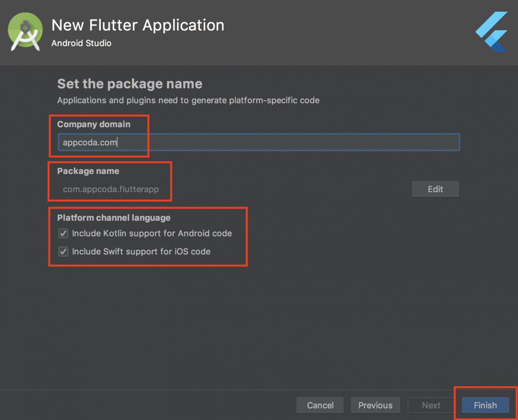Screen dimensions: 518x420
Task: Click the Flutter logo in the top right
Action: coord(491,31)
